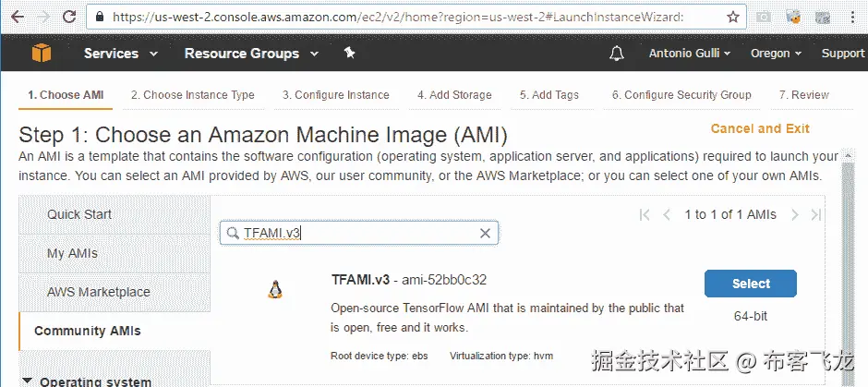Open the Services dropdown menu
This screenshot has height=387, width=868.
tap(118, 54)
